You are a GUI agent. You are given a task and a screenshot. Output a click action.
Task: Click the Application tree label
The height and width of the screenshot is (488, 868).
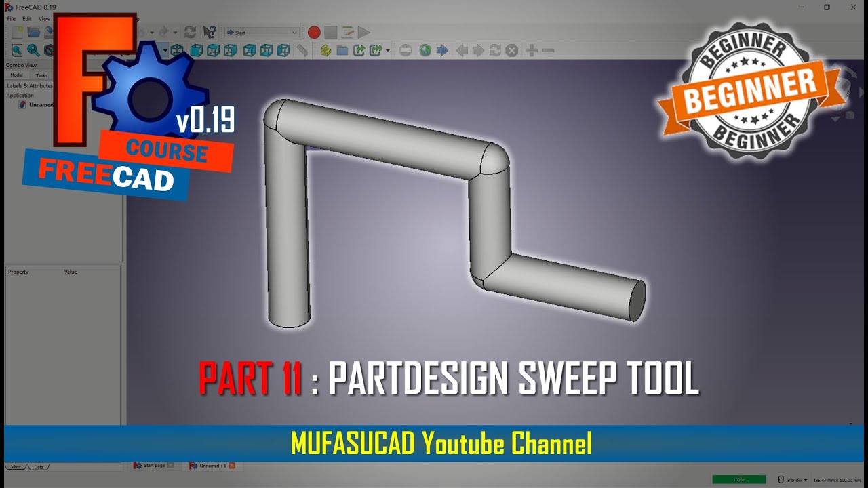tap(20, 96)
